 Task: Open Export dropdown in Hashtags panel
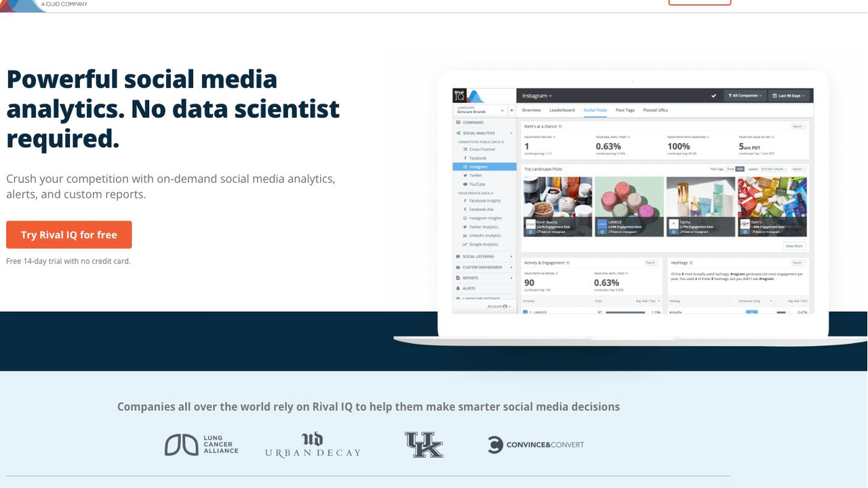click(799, 263)
